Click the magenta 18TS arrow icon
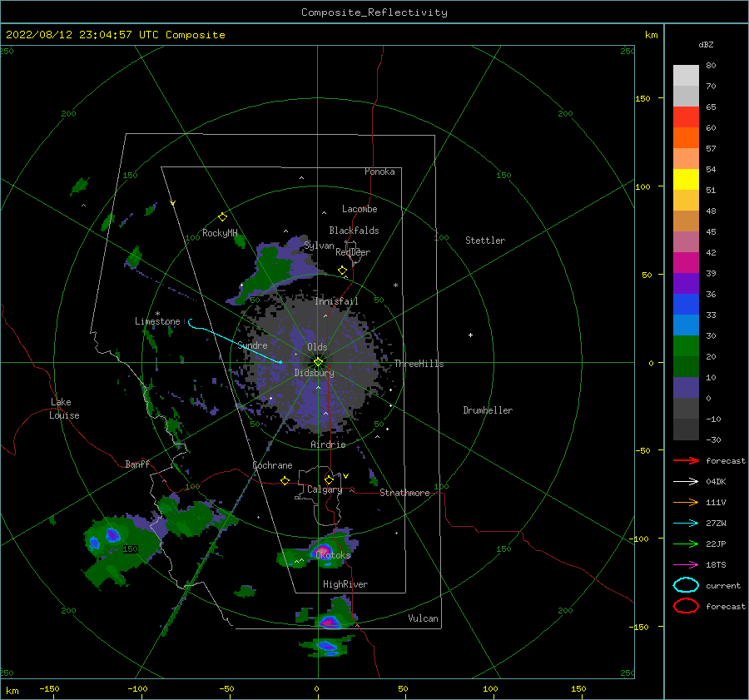Viewport: 749px width, 700px height. (x=686, y=565)
